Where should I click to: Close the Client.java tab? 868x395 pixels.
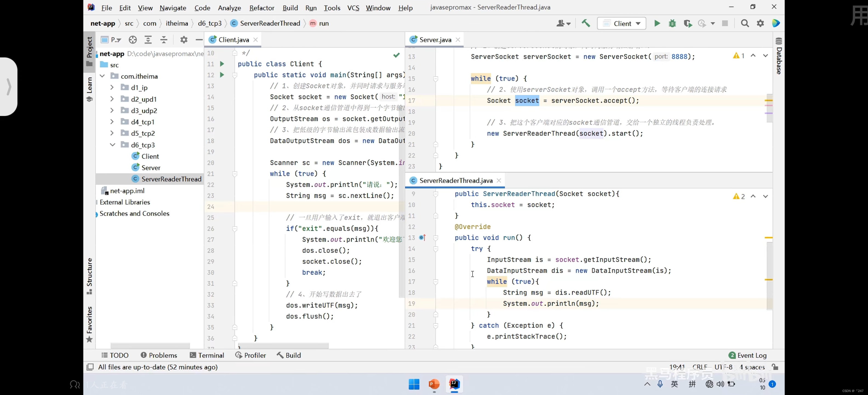click(256, 40)
